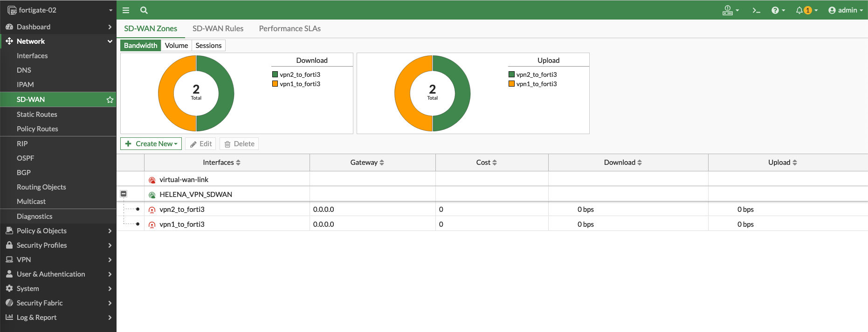This screenshot has height=332, width=868.
Task: Click the Edit button
Action: point(200,144)
